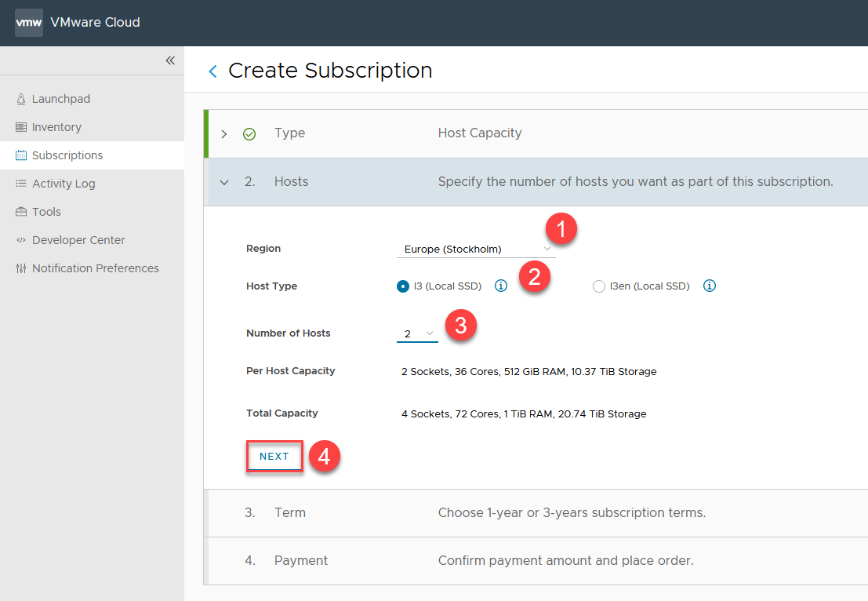Open the Region dropdown showing Europe (Stockholm)
This screenshot has height=601, width=868.
click(x=475, y=250)
